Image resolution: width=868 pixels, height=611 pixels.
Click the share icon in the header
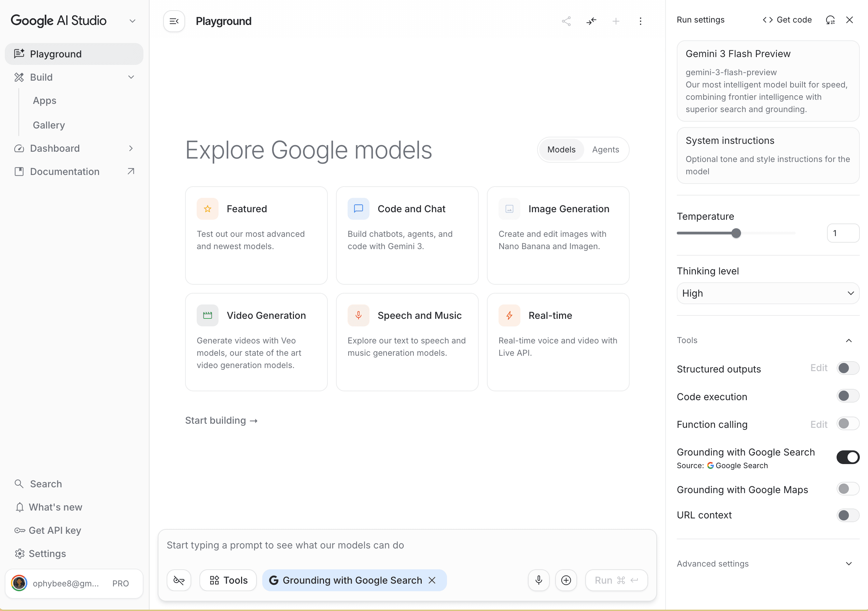[x=566, y=21]
